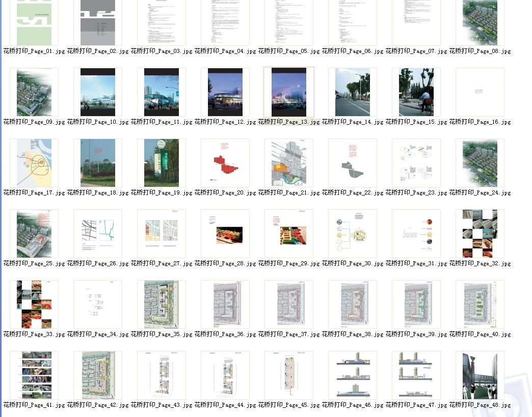
Task: Select thumbnail of 花桥打印_Page_45.jpg
Action: pos(289,375)
